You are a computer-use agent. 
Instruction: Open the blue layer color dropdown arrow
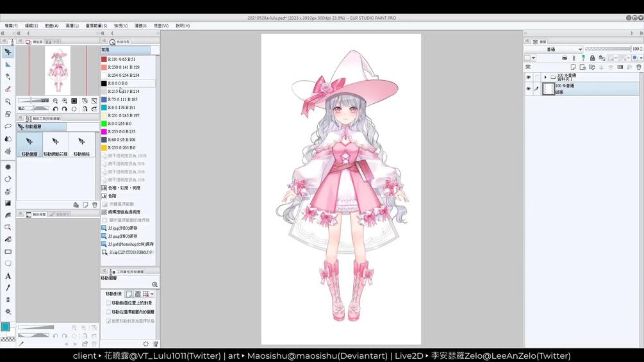641,58
